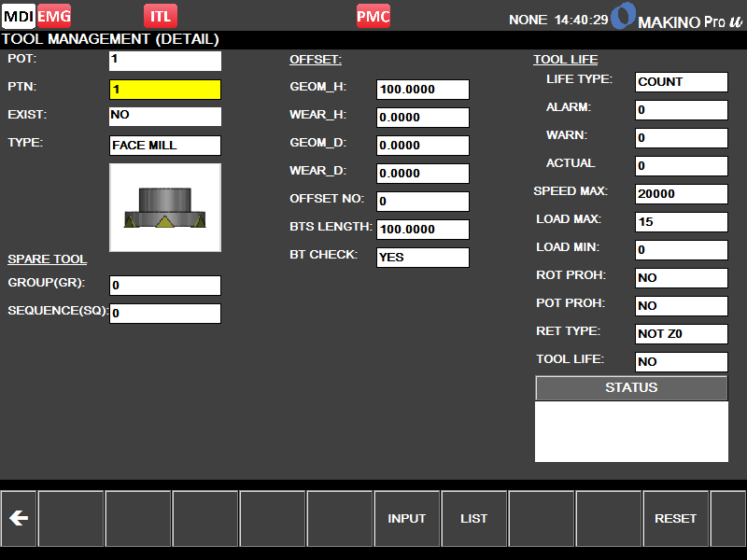Click the STATUS header bar
This screenshot has width=747, height=560.
coord(631,388)
